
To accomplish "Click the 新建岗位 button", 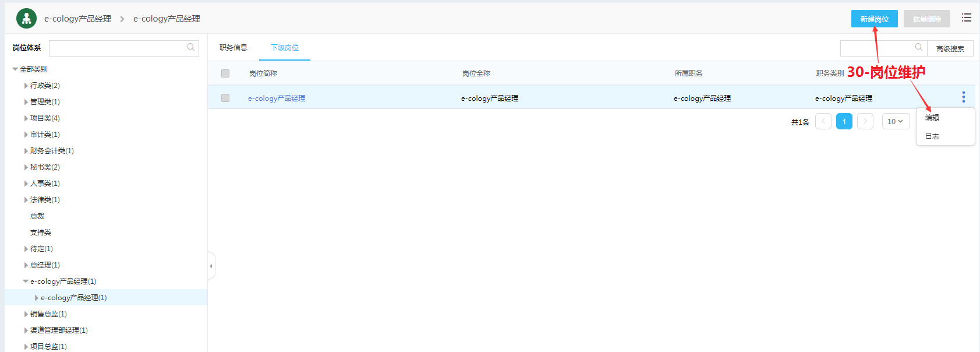I will coord(874,19).
